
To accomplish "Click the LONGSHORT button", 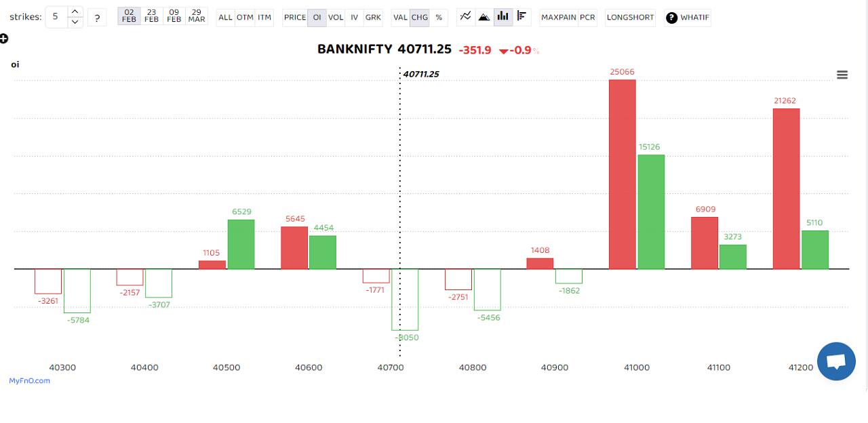I will (630, 18).
